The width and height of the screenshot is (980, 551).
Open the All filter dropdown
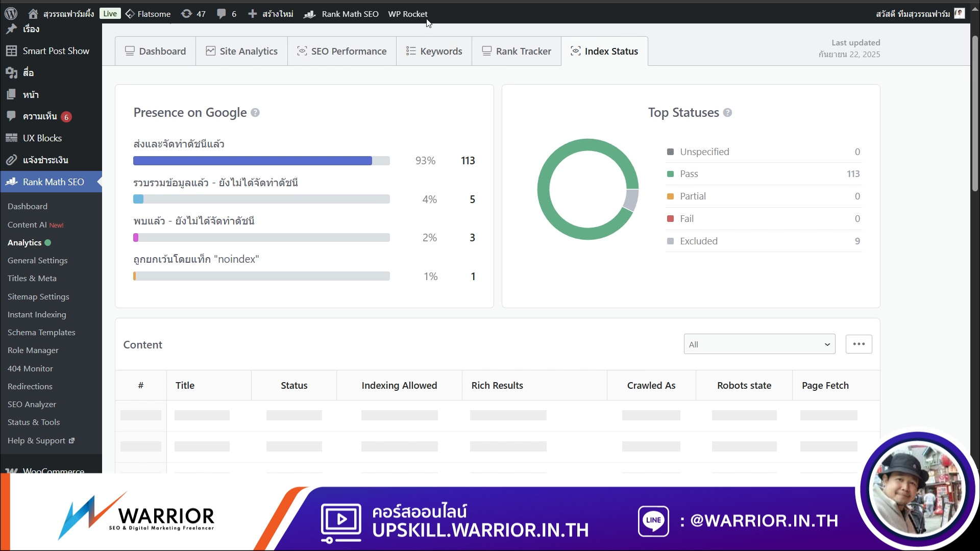pyautogui.click(x=759, y=344)
